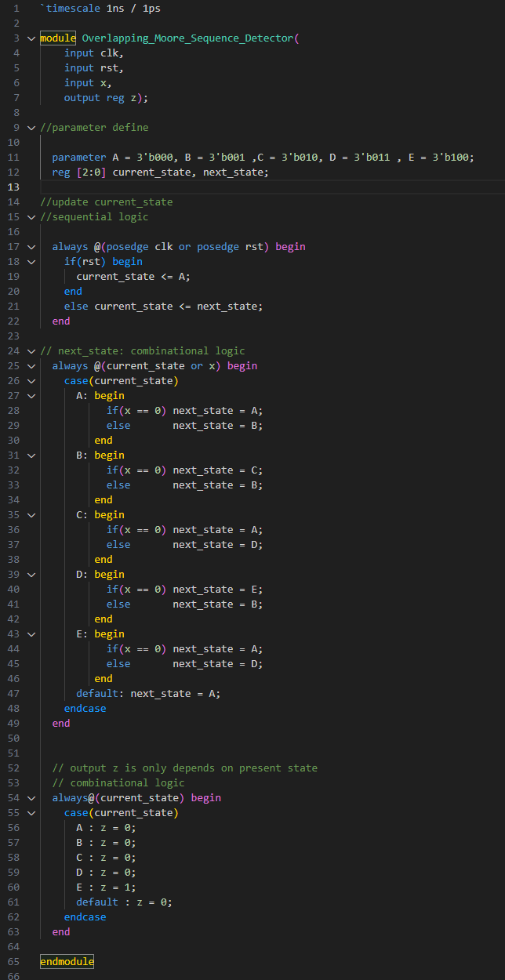
Task: Click the parameter keyword on line 11
Action: [x=79, y=158]
